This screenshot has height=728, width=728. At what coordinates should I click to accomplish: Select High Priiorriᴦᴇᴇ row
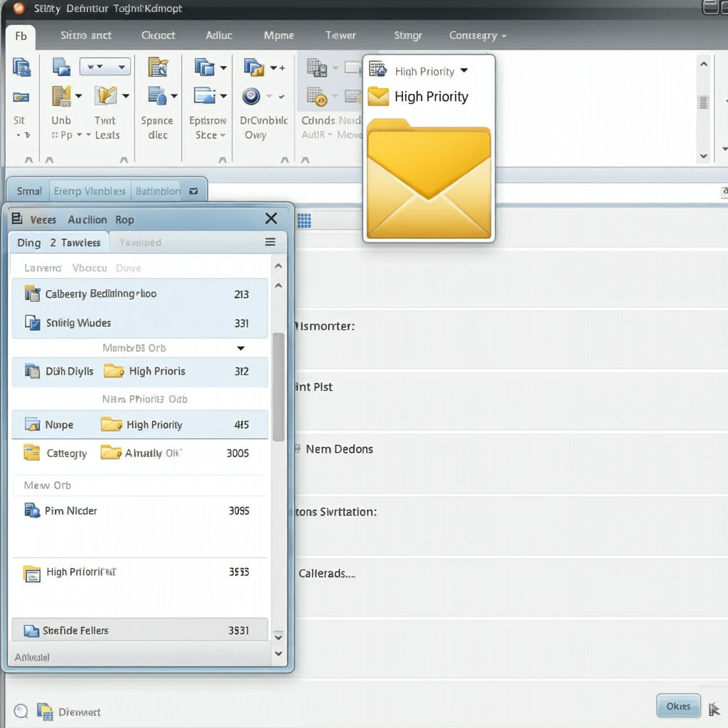140,572
